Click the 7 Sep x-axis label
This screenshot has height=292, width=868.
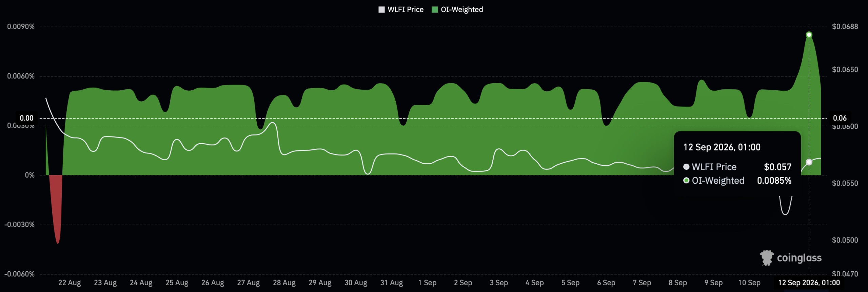click(x=642, y=282)
